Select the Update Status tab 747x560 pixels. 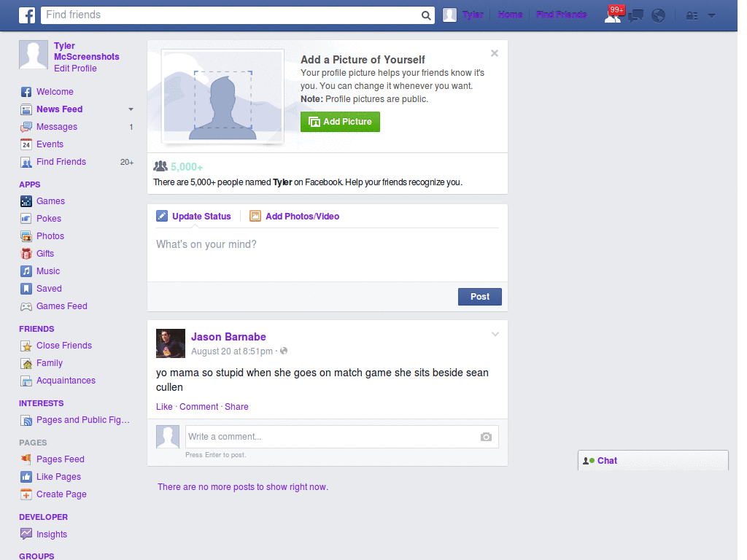pyautogui.click(x=193, y=216)
